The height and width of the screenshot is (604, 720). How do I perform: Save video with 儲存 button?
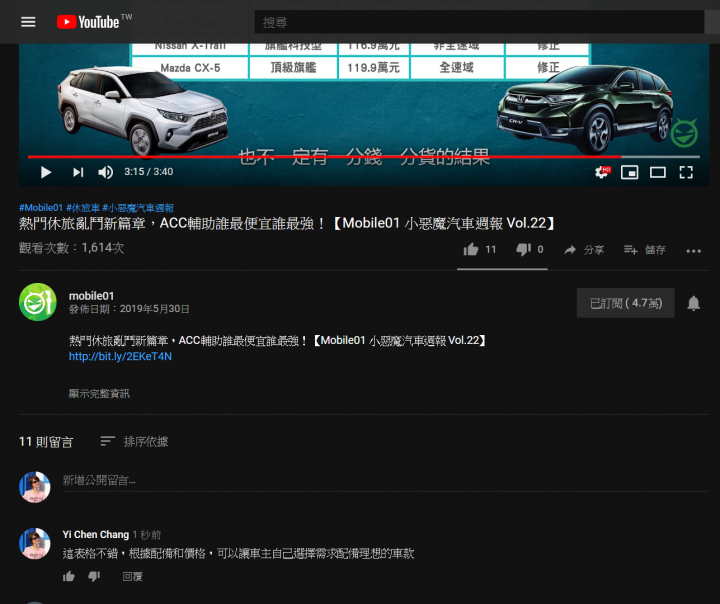point(645,250)
